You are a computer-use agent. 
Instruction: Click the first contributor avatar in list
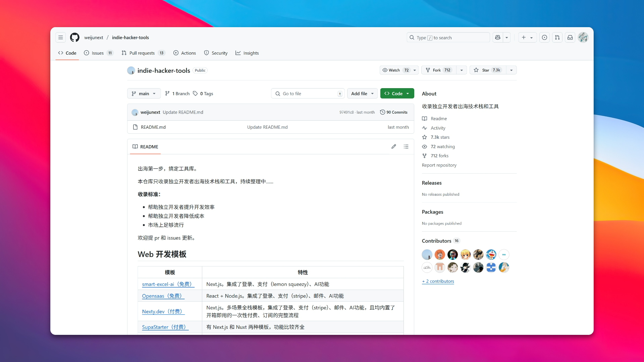click(x=427, y=255)
